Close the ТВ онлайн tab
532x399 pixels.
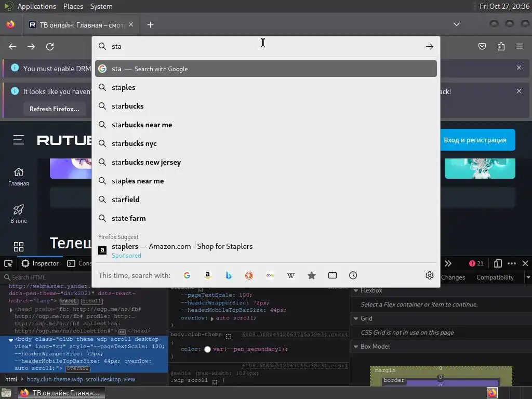pos(131,25)
